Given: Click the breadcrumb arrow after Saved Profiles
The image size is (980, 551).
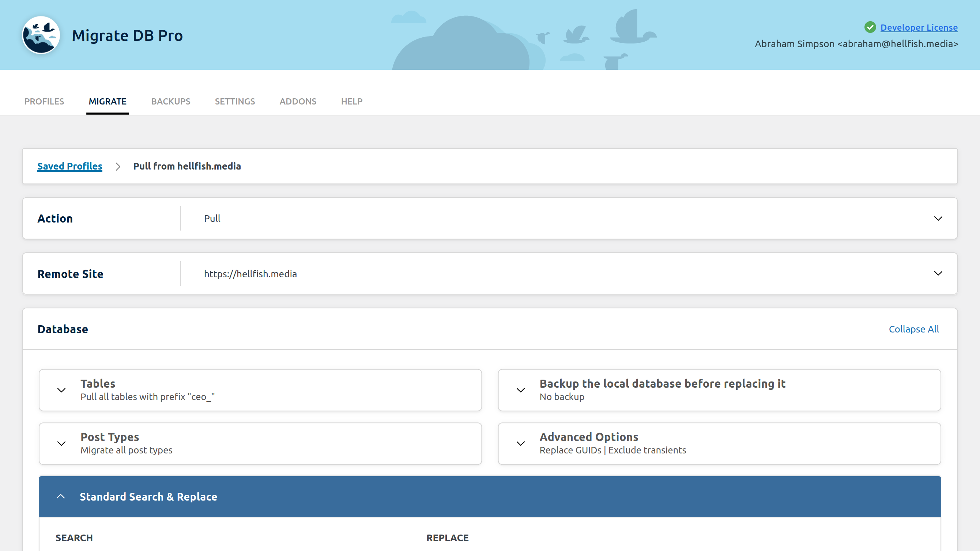Looking at the screenshot, I should (118, 167).
